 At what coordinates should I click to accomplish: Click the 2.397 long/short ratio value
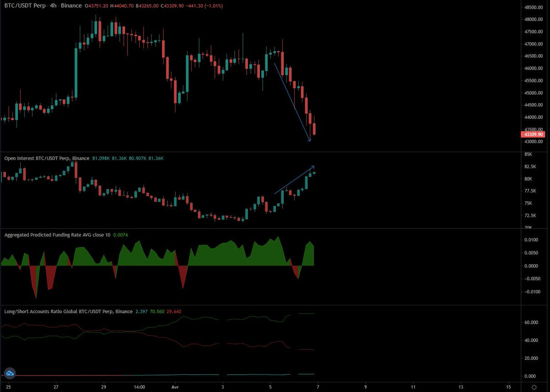(x=141, y=311)
